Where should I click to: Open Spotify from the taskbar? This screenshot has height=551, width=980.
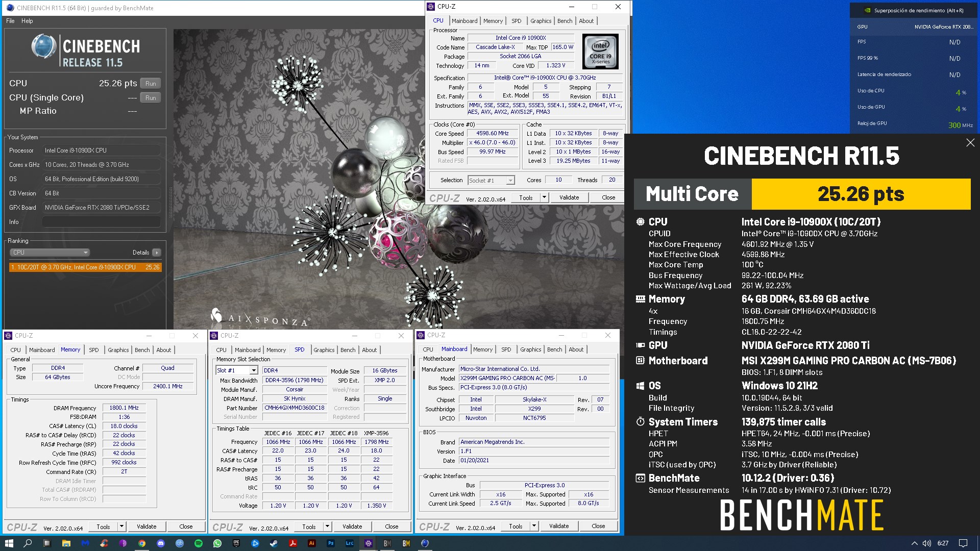pos(199,543)
